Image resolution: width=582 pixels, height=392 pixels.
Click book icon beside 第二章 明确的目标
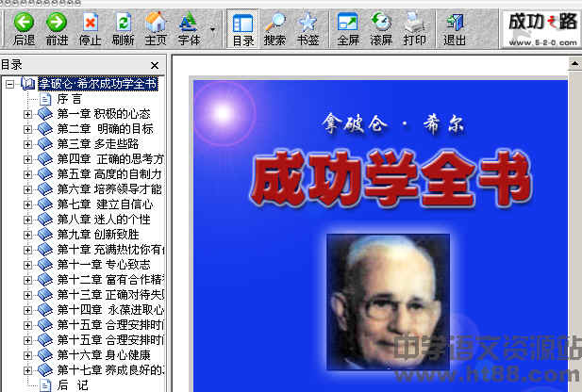pyautogui.click(x=45, y=129)
